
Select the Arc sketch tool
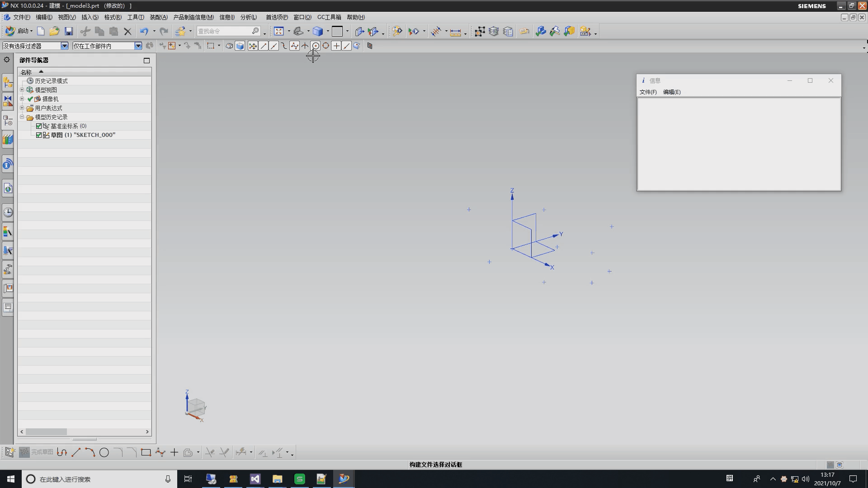[x=90, y=452]
